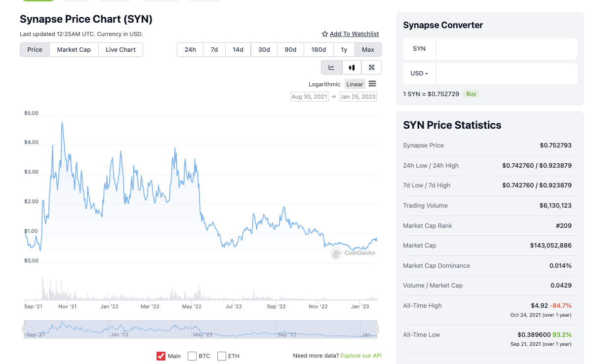Open chart hamburger menu icon
This screenshot has width=594, height=364.
click(x=372, y=84)
